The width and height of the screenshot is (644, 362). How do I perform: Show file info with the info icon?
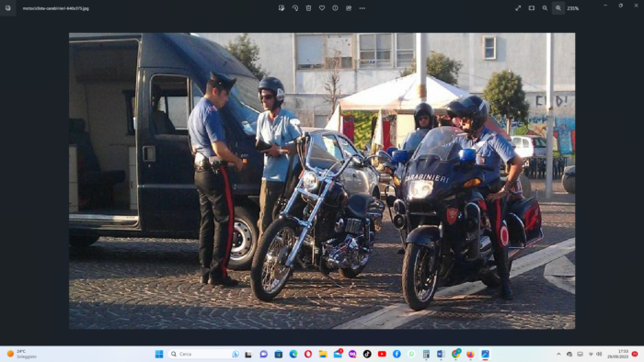tap(335, 8)
